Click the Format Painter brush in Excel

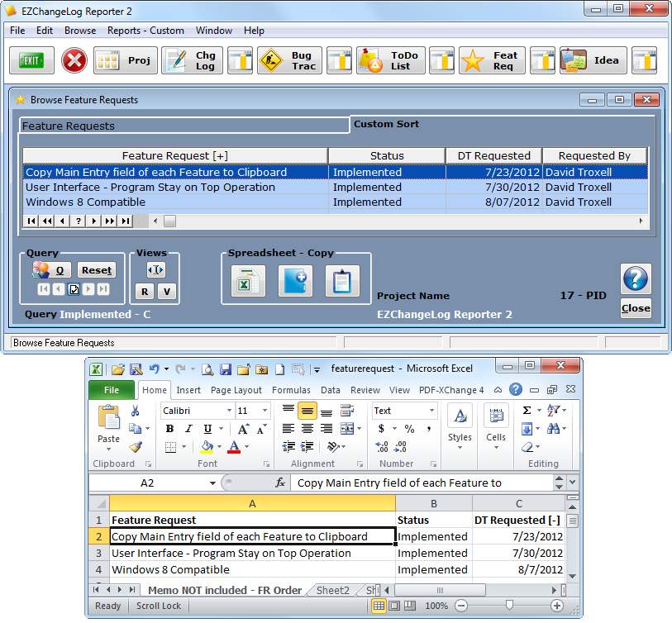pos(136,447)
